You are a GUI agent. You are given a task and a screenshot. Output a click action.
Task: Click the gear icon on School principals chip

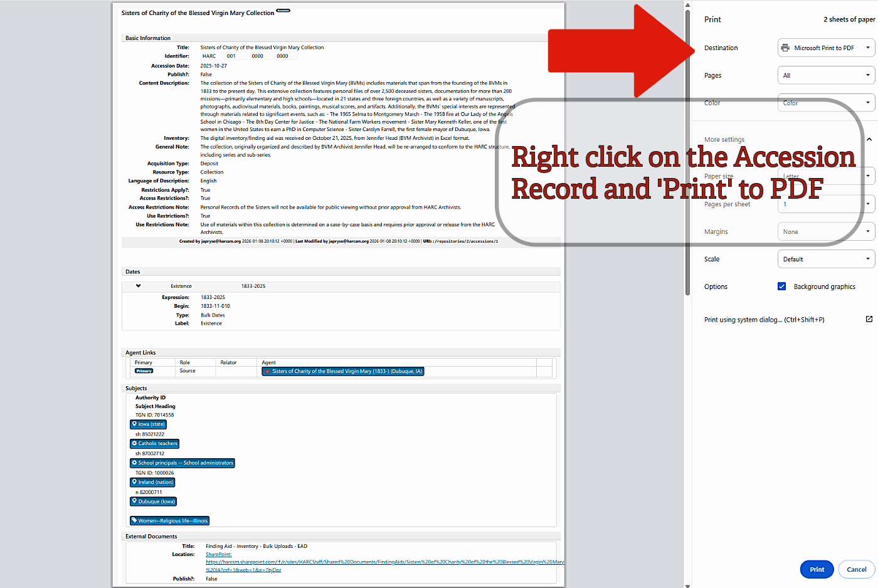click(134, 463)
